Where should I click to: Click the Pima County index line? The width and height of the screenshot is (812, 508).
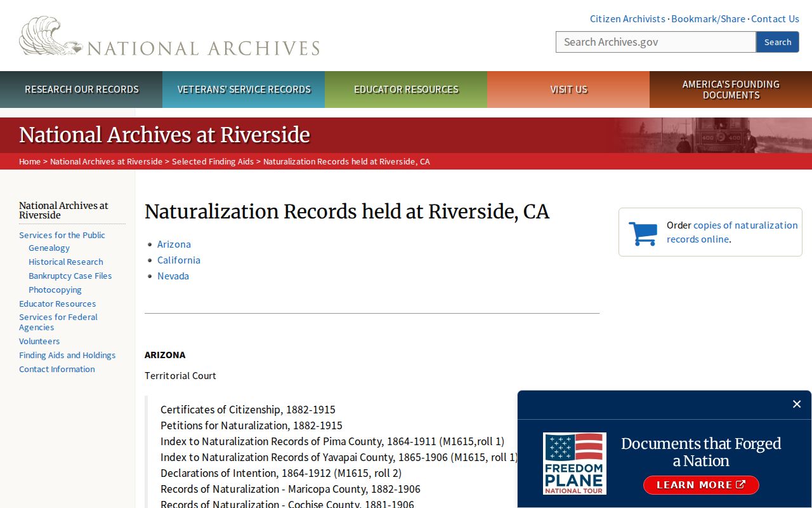coord(332,441)
